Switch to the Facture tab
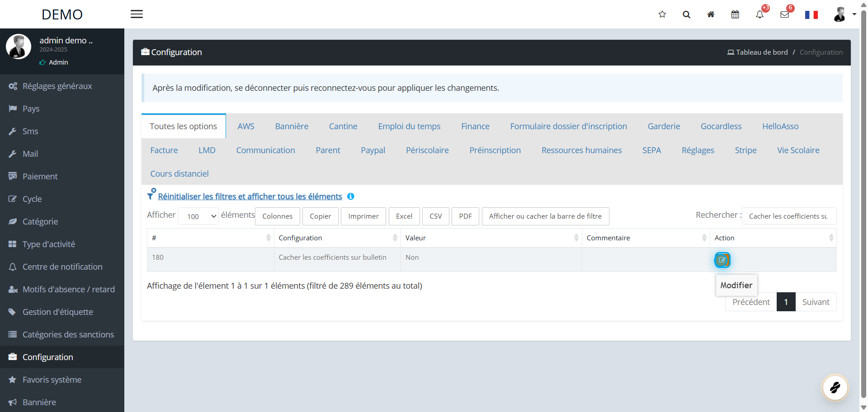Screen dimensions: 868x412 (x=164, y=150)
